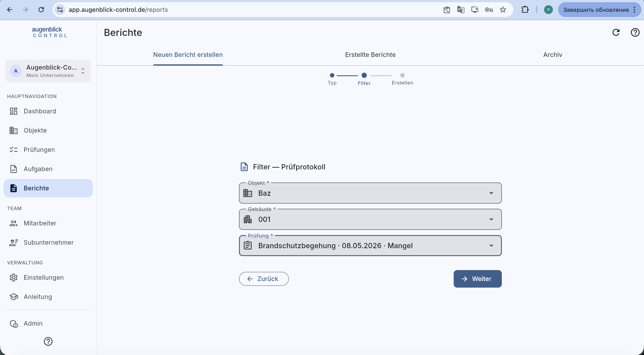Click the augenblick CONTROL logo
644x355 pixels.
50,32
